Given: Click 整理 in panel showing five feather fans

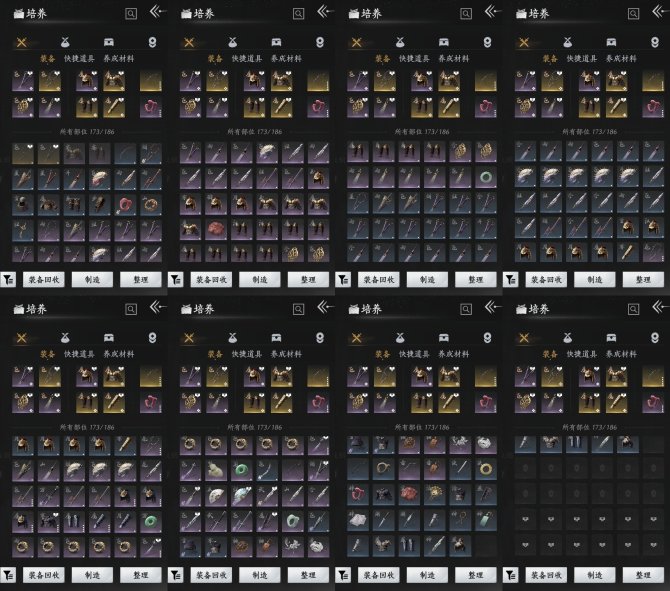Looking at the screenshot, I should click(643, 279).
